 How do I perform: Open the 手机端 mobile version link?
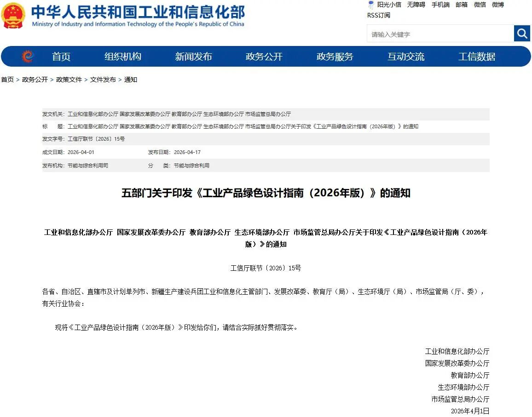pos(440,5)
